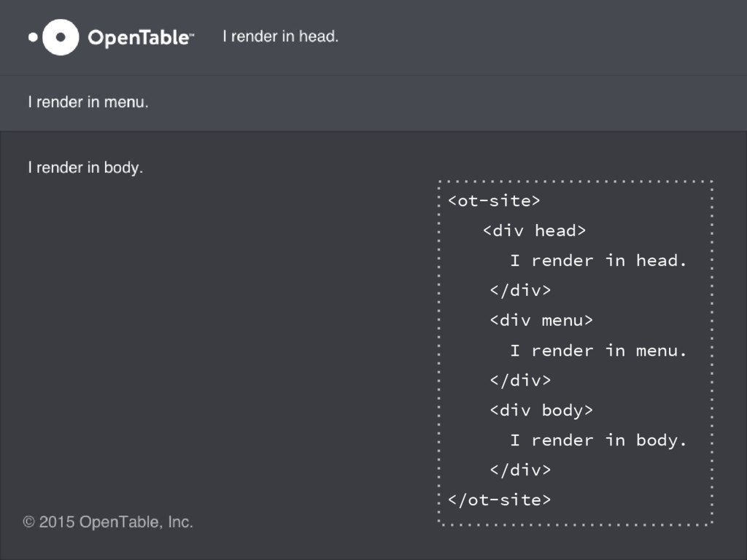Screen dimensions: 747x560
Task: Click the '<div body>' code line
Action: click(541, 411)
